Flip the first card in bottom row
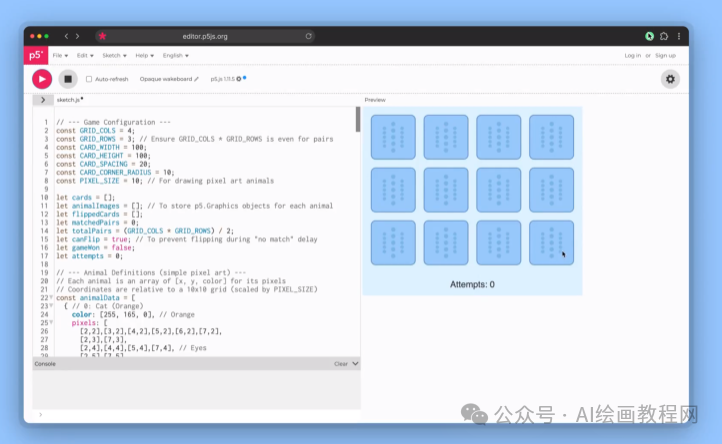 [x=393, y=243]
